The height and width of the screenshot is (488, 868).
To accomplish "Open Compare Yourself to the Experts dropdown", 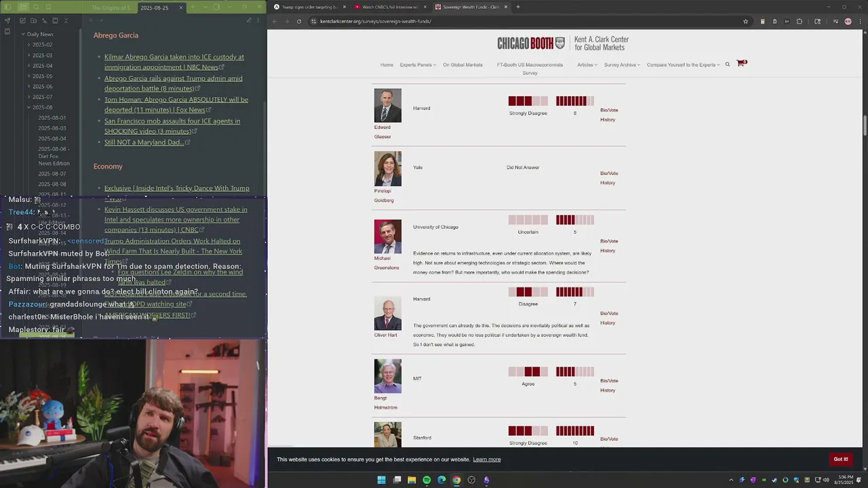I will click(x=683, y=64).
